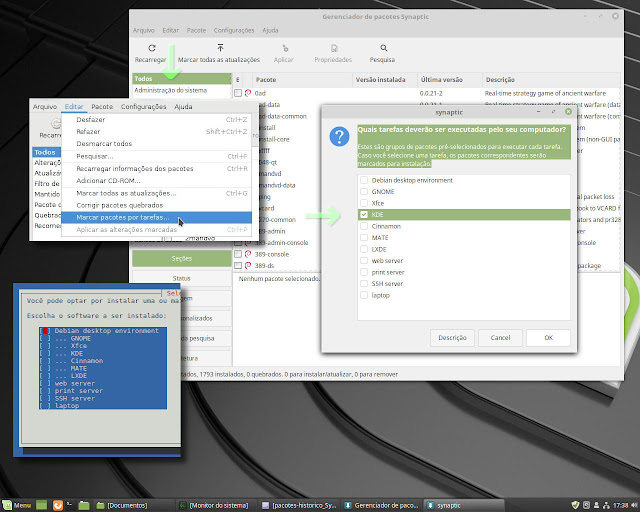Click the volume speaker tray icon
The width and height of the screenshot is (640, 512).
click(634, 505)
